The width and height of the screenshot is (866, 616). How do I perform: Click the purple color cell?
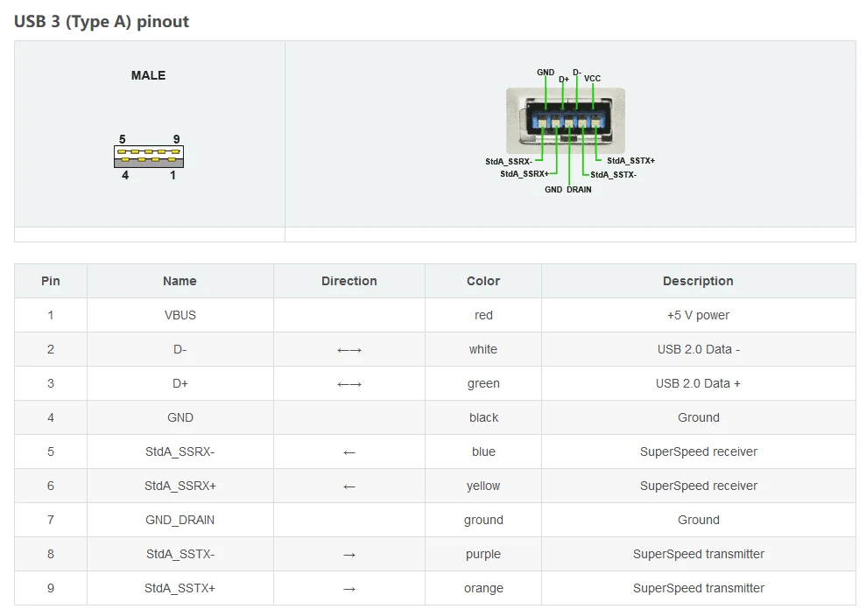483,554
